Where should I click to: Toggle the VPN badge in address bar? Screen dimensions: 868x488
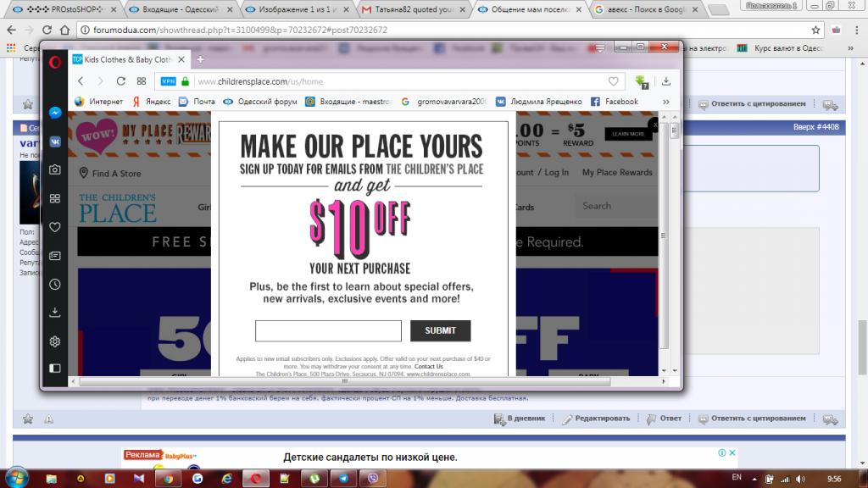(x=168, y=81)
